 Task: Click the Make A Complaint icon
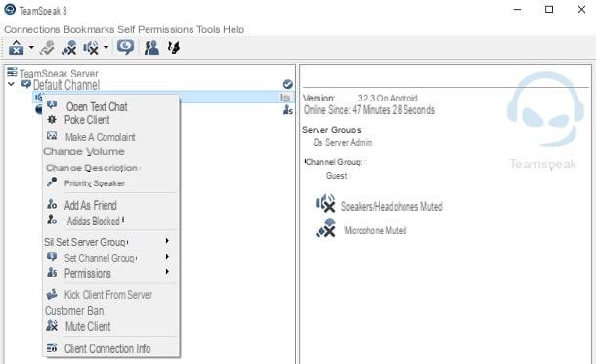52,135
